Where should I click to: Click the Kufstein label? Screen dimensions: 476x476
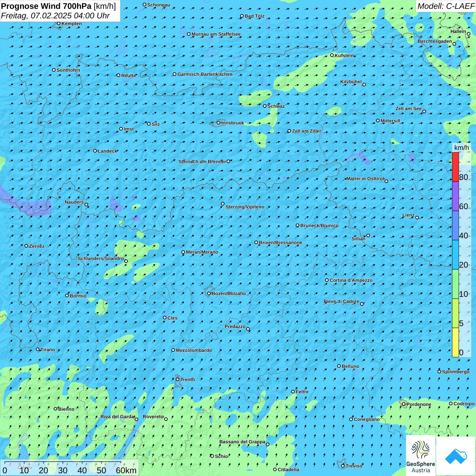click(x=344, y=55)
